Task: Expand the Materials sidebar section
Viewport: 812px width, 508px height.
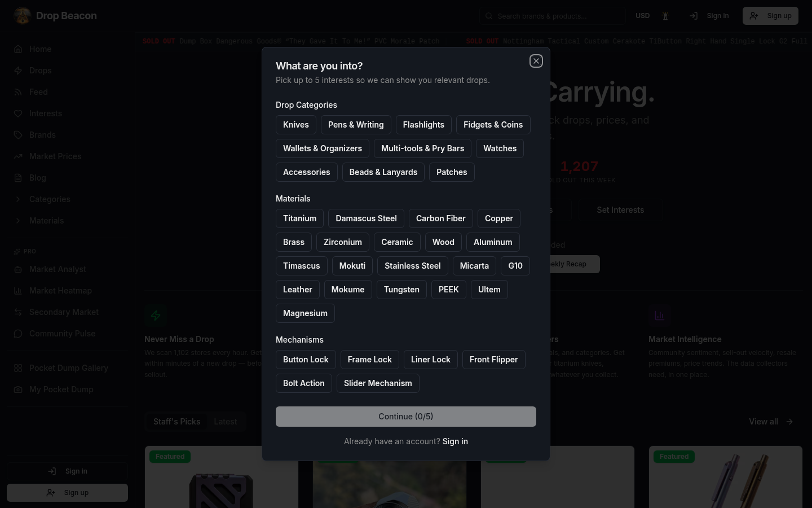Action: coord(46,220)
